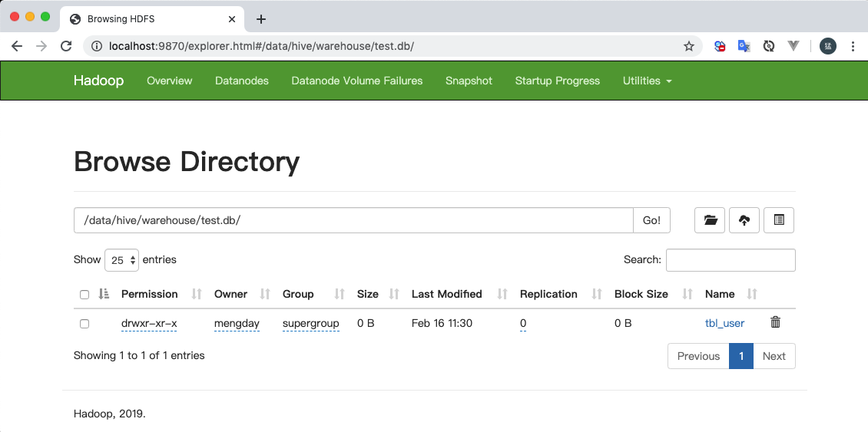Open a new browser tab with plus icon
This screenshot has width=868, height=432.
click(261, 19)
